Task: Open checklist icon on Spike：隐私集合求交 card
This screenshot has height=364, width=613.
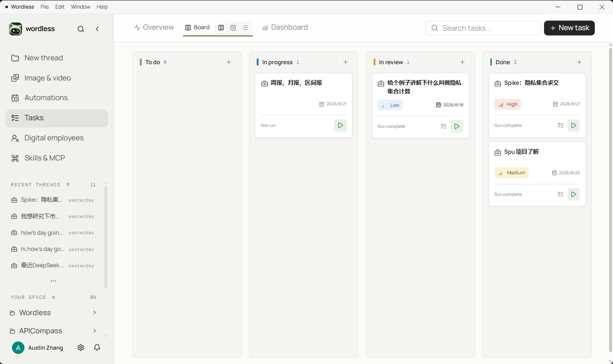Action: pos(561,125)
